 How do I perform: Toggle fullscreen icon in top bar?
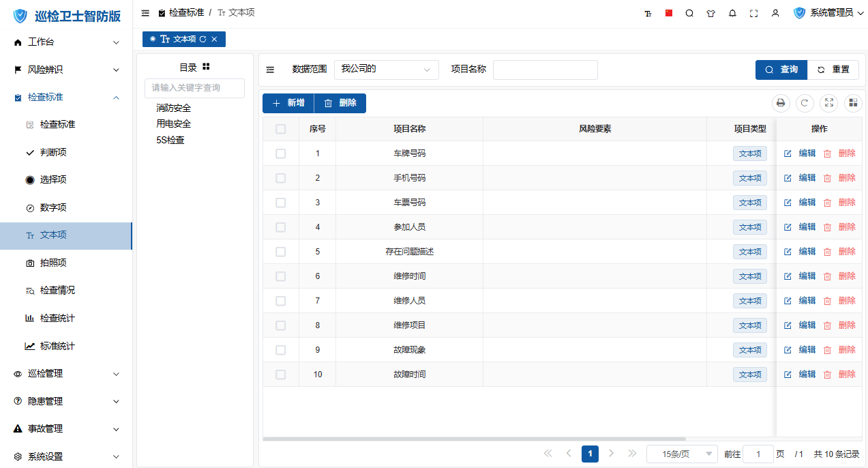[x=753, y=13]
